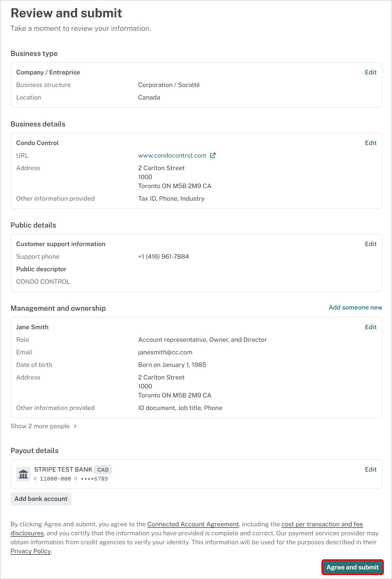
Task: Edit Customer support information
Action: tap(370, 244)
